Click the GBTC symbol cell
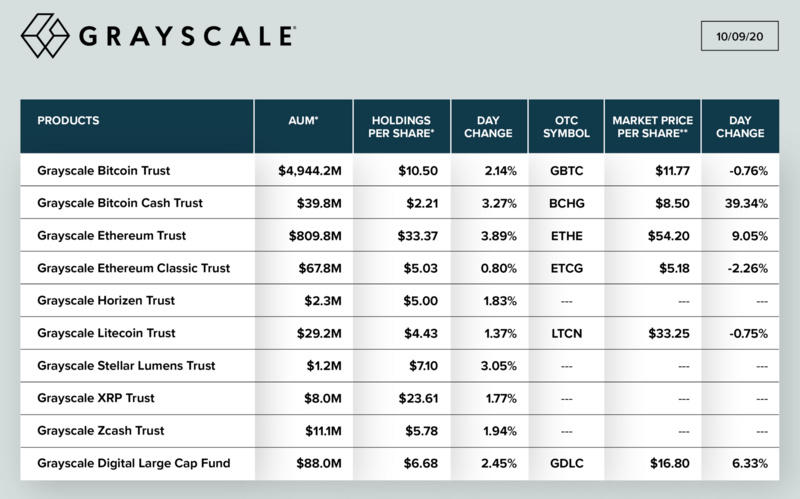 [x=566, y=170]
